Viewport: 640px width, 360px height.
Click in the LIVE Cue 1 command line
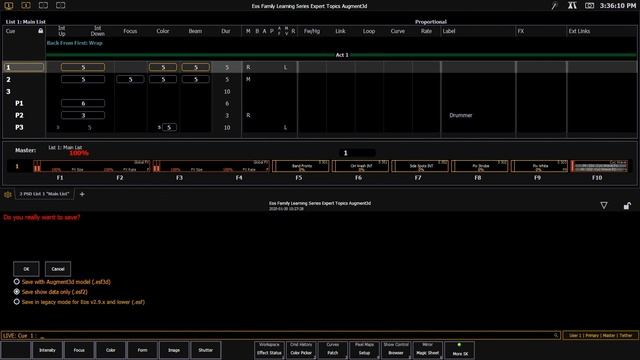281,336
